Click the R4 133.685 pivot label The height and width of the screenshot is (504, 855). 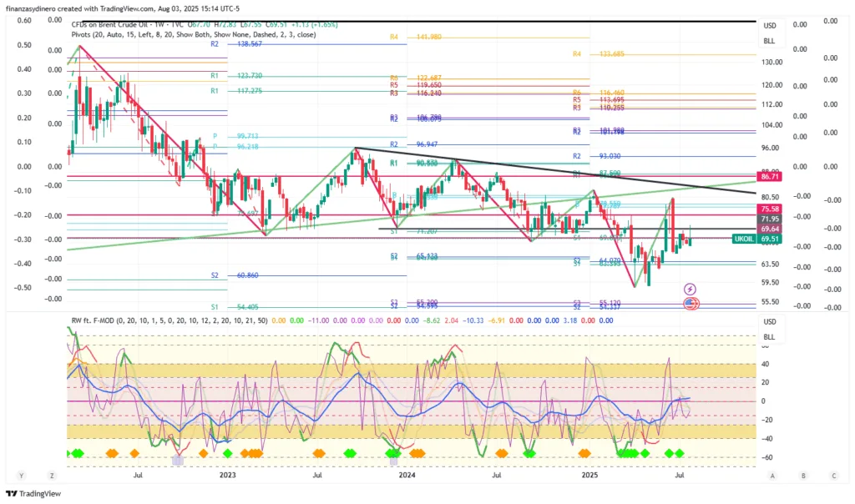(598, 54)
